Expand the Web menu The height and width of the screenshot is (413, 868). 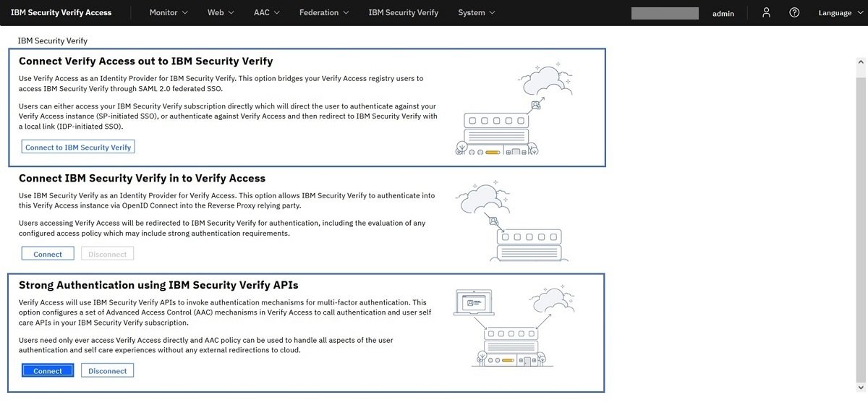pyautogui.click(x=221, y=12)
